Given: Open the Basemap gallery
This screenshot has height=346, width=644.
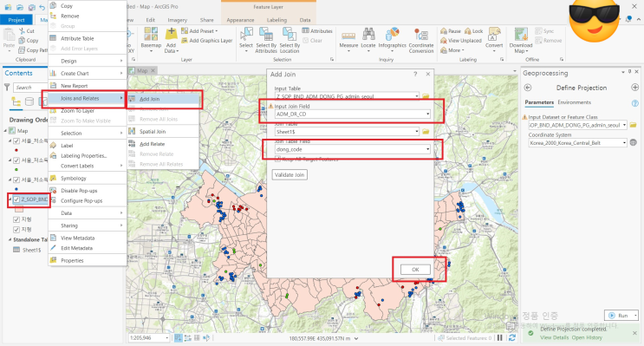Looking at the screenshot, I should point(151,39).
